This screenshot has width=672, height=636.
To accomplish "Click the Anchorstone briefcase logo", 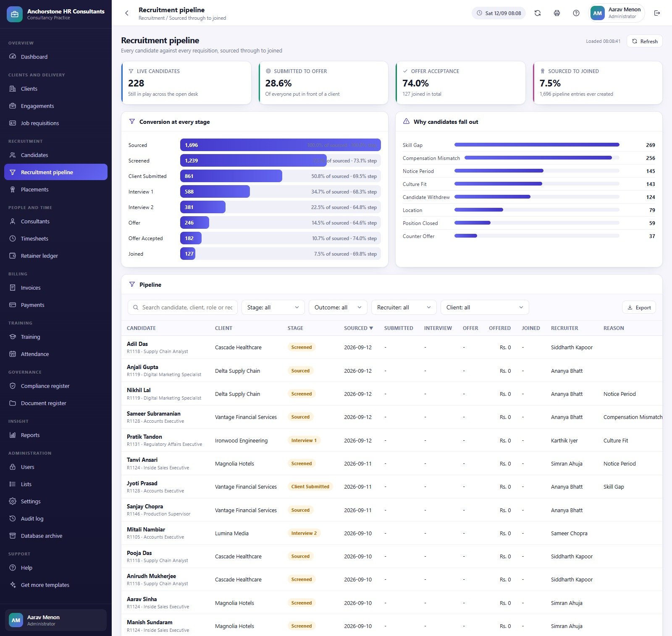I will click(15, 14).
